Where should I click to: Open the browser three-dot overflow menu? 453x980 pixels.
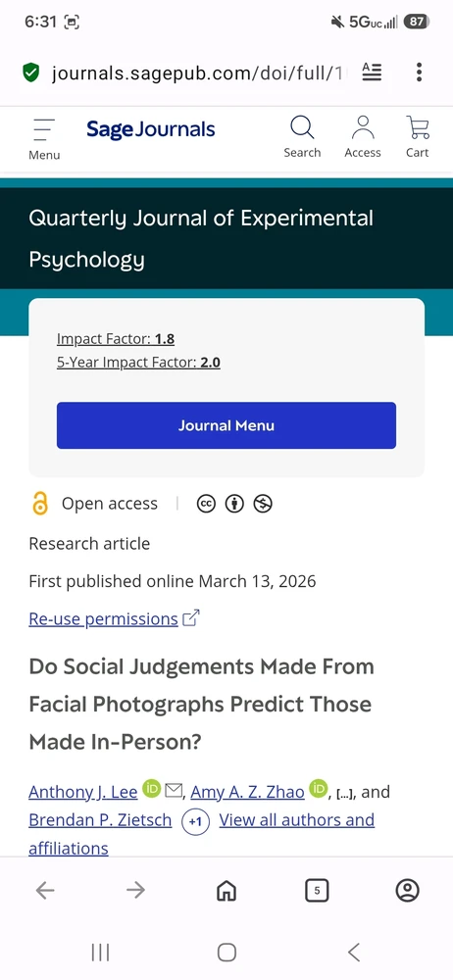point(420,73)
